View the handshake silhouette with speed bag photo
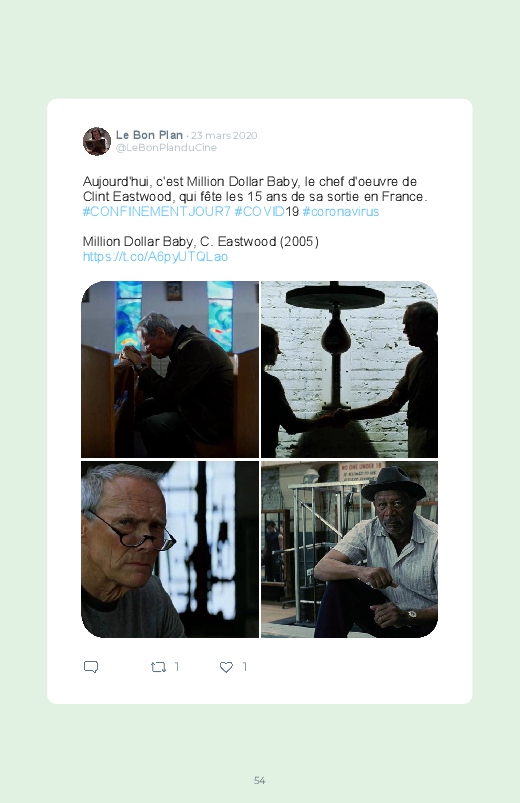520x803 pixels. coord(349,369)
